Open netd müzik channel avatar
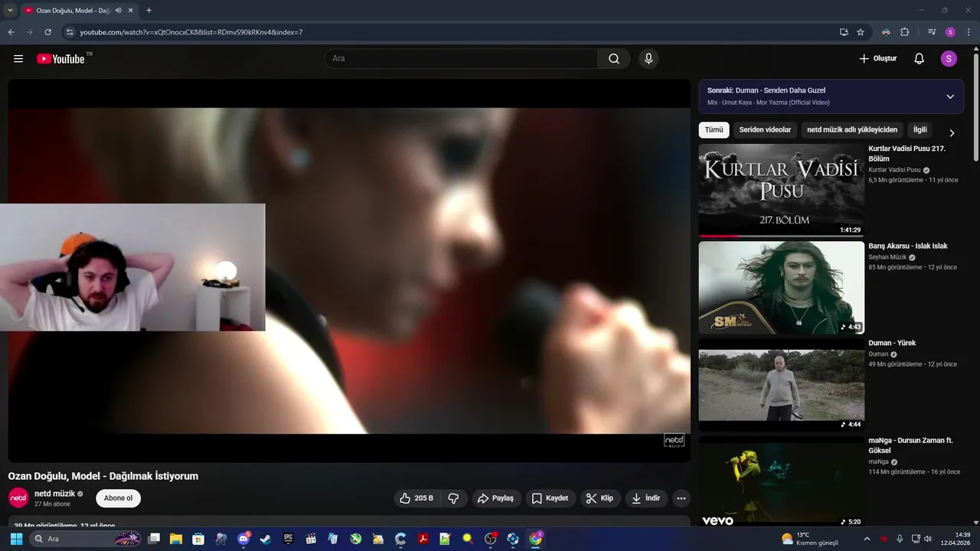This screenshot has width=980, height=551. pos(18,498)
